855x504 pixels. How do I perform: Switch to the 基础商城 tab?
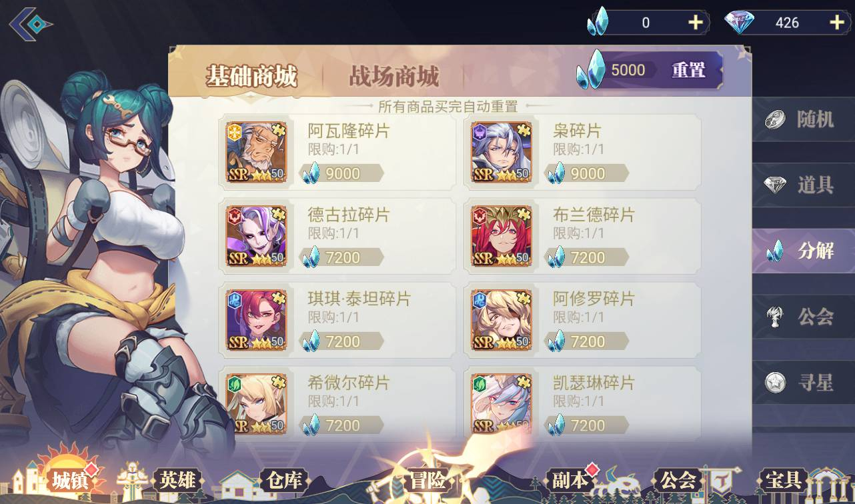(x=251, y=77)
